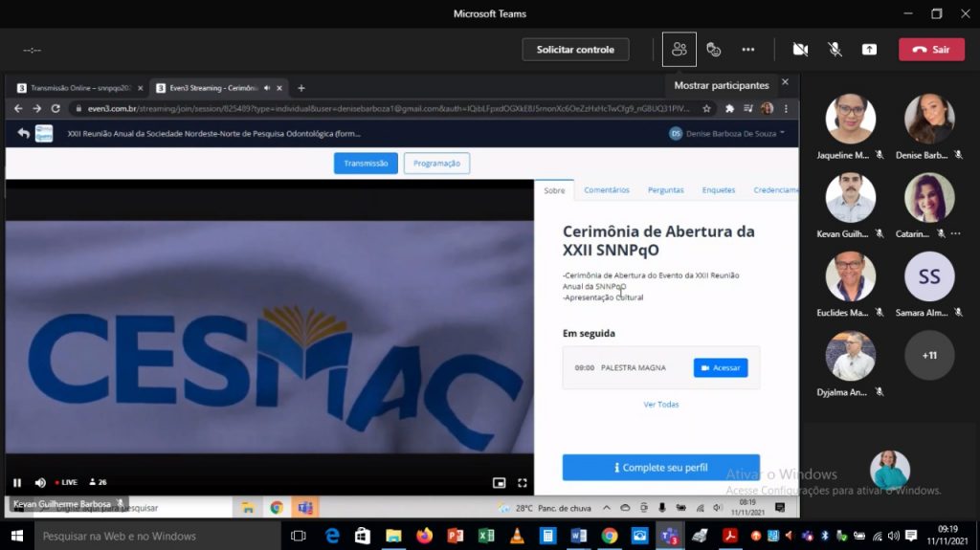The width and height of the screenshot is (980, 550).
Task: Toggle fullscreen on the stream video
Action: (522, 482)
